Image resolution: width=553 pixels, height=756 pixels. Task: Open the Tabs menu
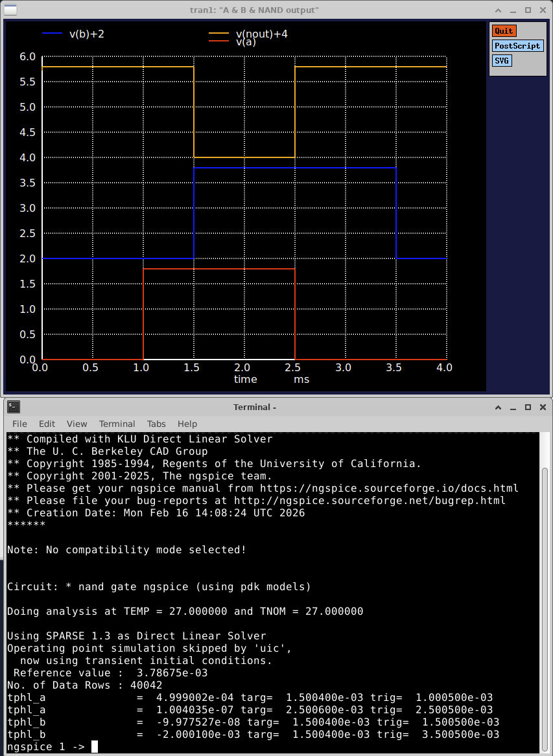click(156, 424)
